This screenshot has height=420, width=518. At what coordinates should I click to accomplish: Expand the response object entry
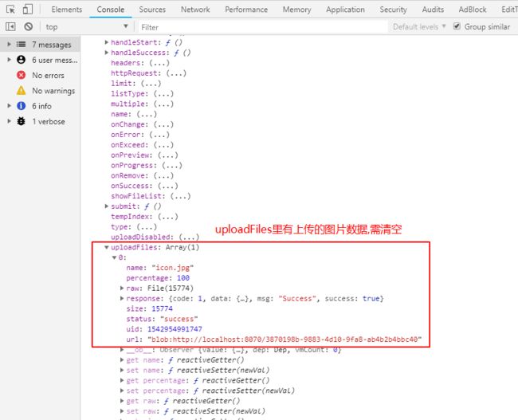tap(122, 298)
